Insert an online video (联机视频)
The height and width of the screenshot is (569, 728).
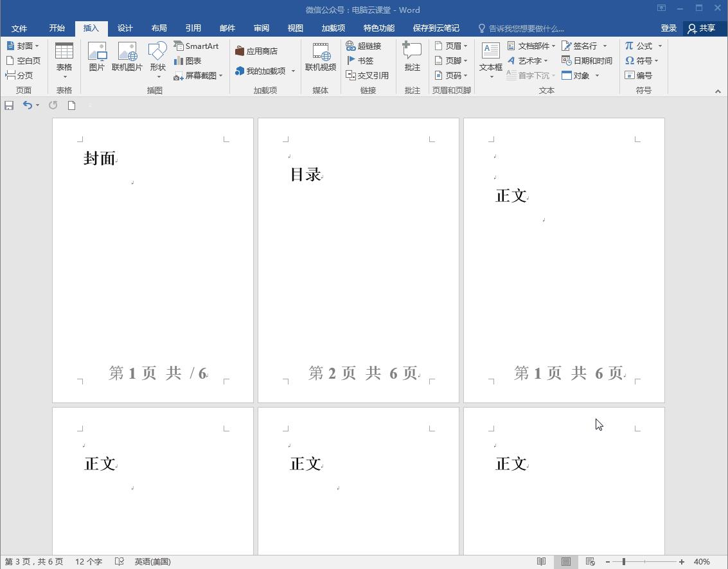[320, 57]
